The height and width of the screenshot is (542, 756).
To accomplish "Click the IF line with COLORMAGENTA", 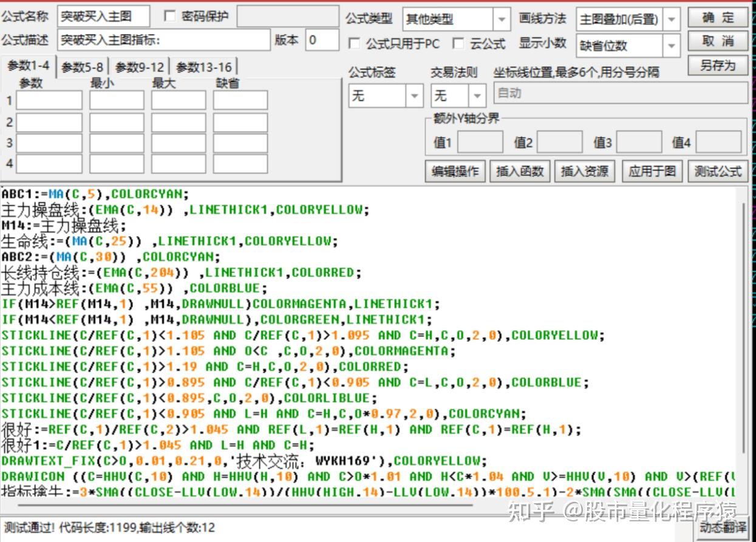I will pos(220,304).
